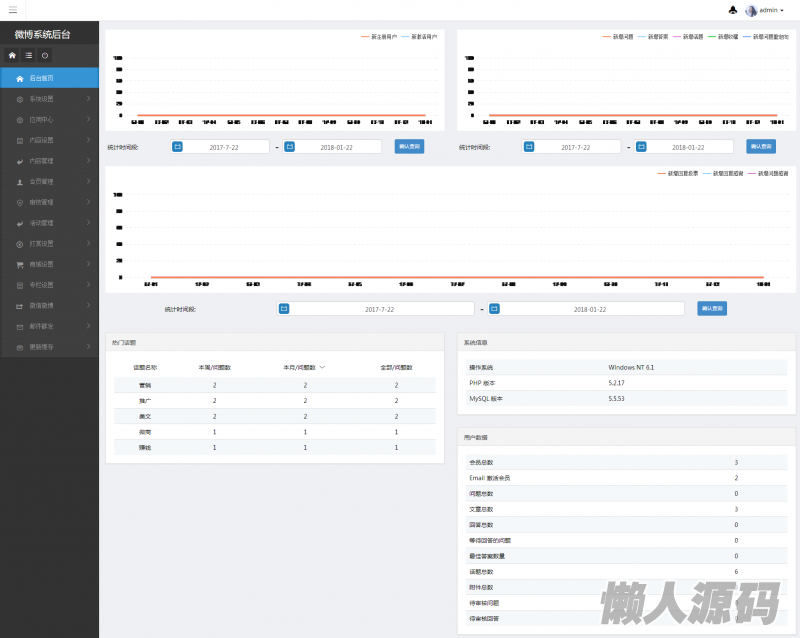
Task: Click calendar icon beside first chart's 2017-7-22 date
Action: click(x=178, y=146)
